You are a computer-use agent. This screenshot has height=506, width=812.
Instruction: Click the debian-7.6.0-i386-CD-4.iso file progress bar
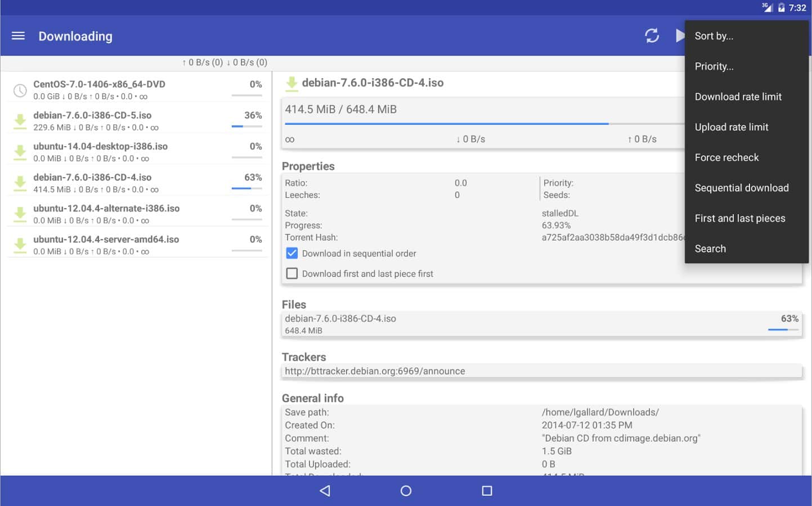783,329
